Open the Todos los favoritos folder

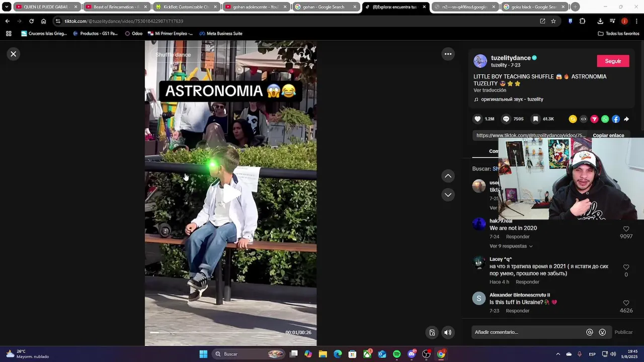(619, 34)
